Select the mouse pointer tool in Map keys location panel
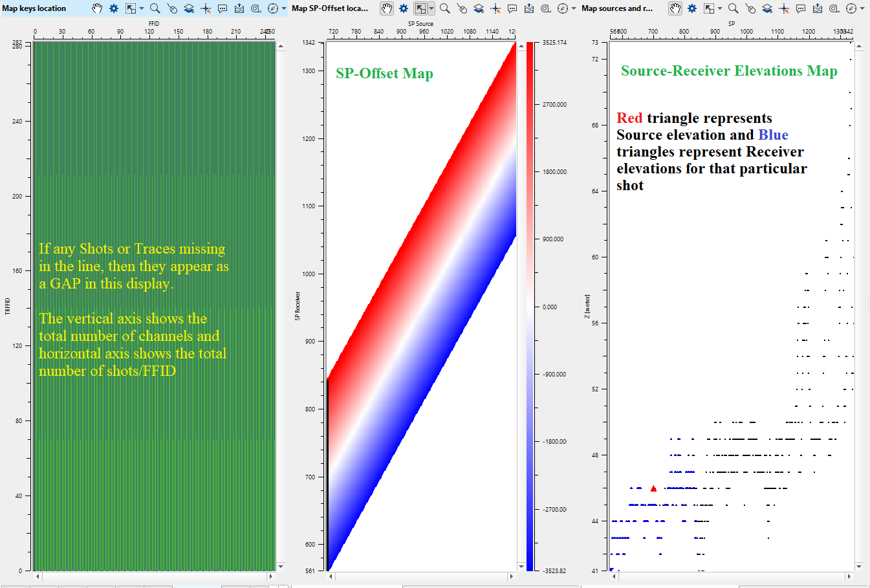Viewport: 870px width, 588px height. [x=172, y=8]
